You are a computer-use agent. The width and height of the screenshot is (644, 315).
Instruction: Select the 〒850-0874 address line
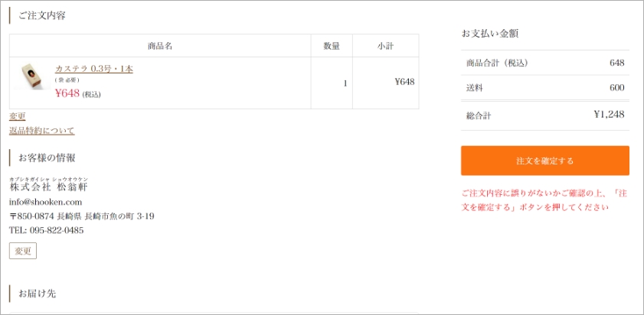(x=81, y=216)
